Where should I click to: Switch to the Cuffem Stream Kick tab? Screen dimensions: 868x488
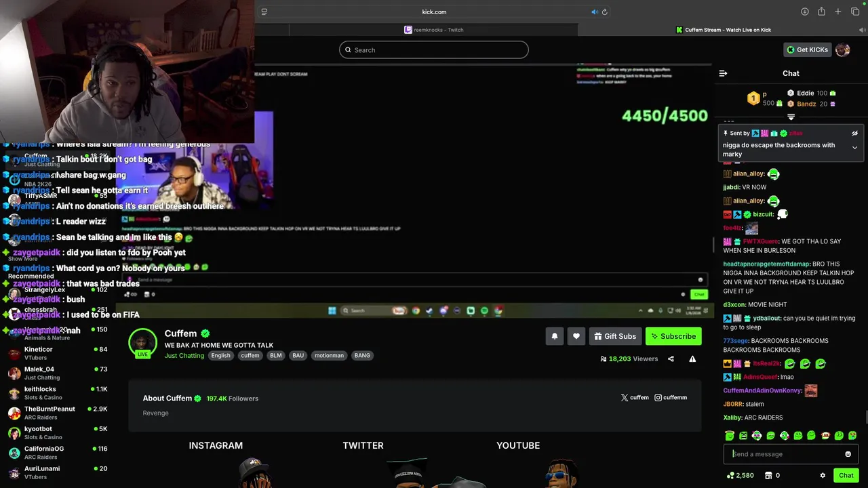point(723,30)
